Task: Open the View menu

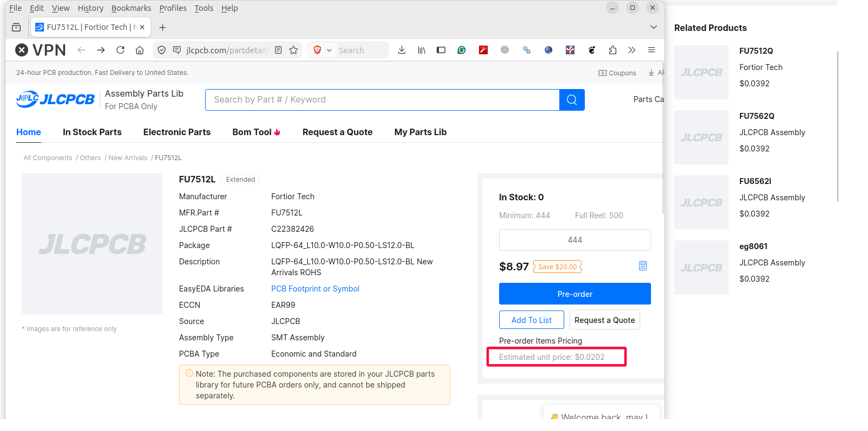Action: click(61, 8)
